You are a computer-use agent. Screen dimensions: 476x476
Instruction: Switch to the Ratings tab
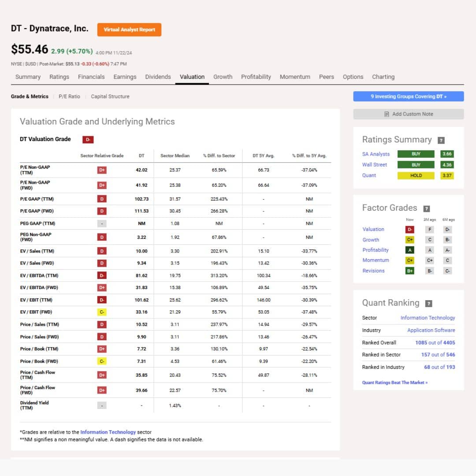59,77
